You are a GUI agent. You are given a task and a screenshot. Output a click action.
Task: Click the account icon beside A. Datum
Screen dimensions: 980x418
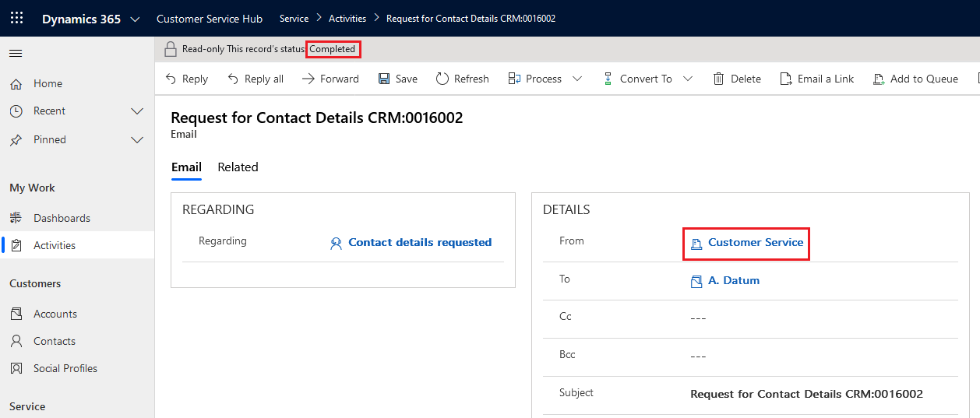pyautogui.click(x=696, y=281)
